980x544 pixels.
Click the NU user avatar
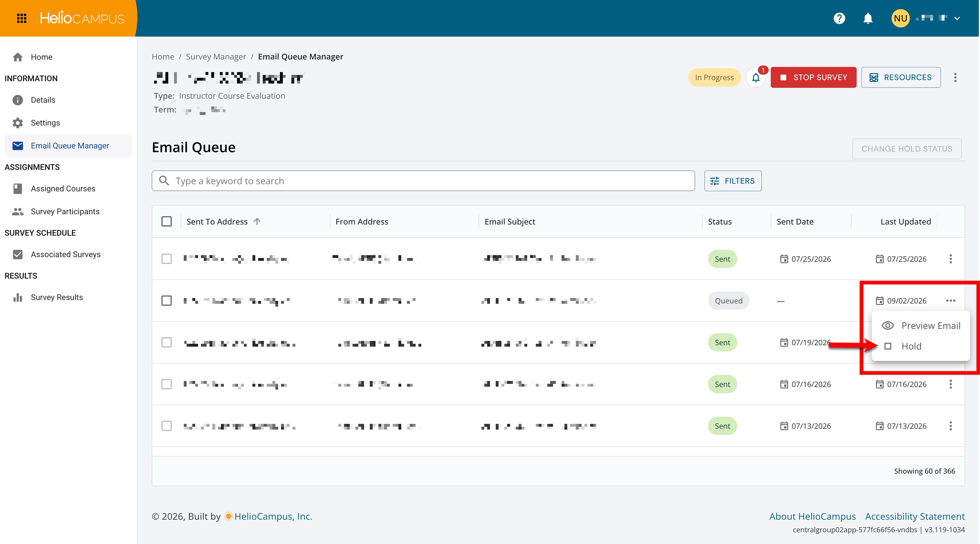pyautogui.click(x=900, y=18)
